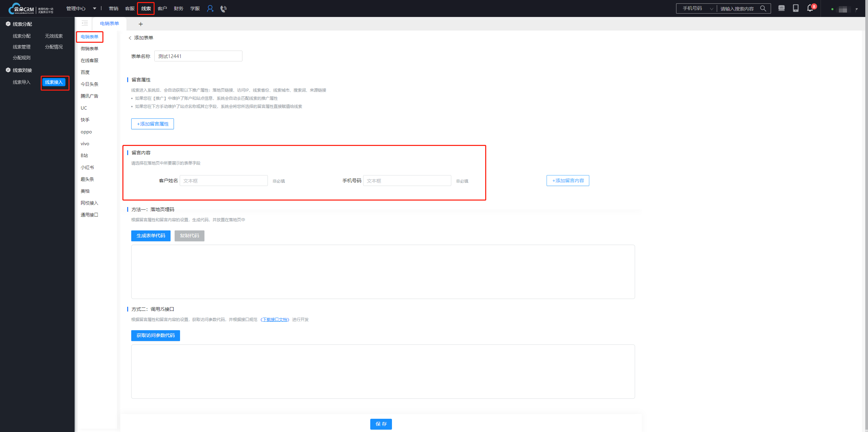This screenshot has width=868, height=432.
Task: Open the 下载接口文档 link
Action: 275,320
